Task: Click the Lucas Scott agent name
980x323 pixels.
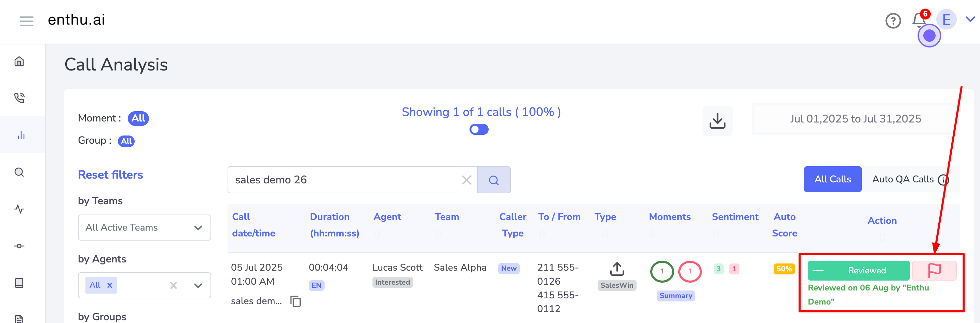Action: [397, 267]
